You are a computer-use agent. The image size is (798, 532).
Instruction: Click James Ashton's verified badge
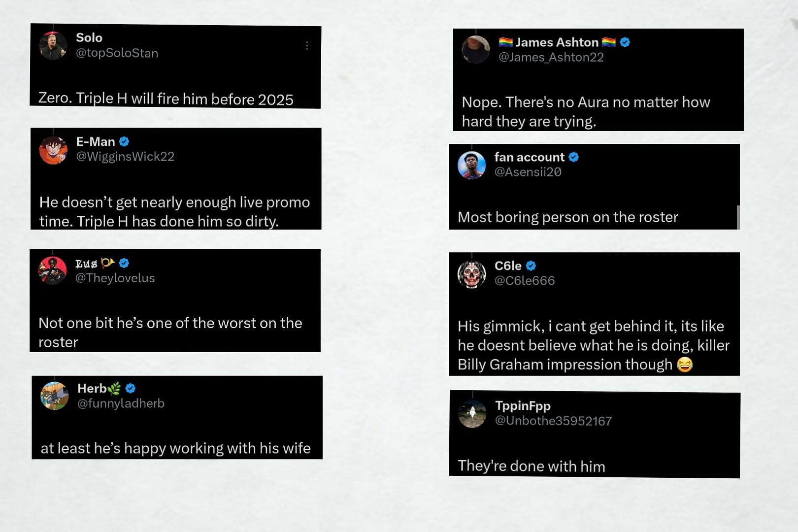(x=625, y=42)
